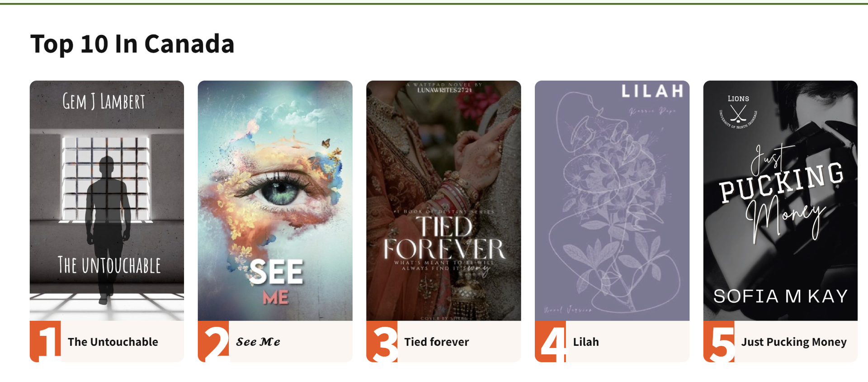Click Gem J Lambert author text on cover
The width and height of the screenshot is (868, 382).
click(x=104, y=101)
